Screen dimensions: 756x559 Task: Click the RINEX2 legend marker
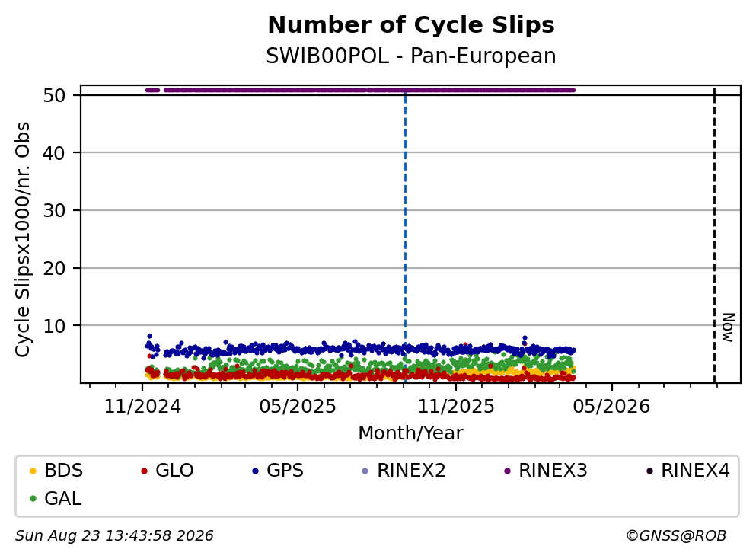click(365, 471)
